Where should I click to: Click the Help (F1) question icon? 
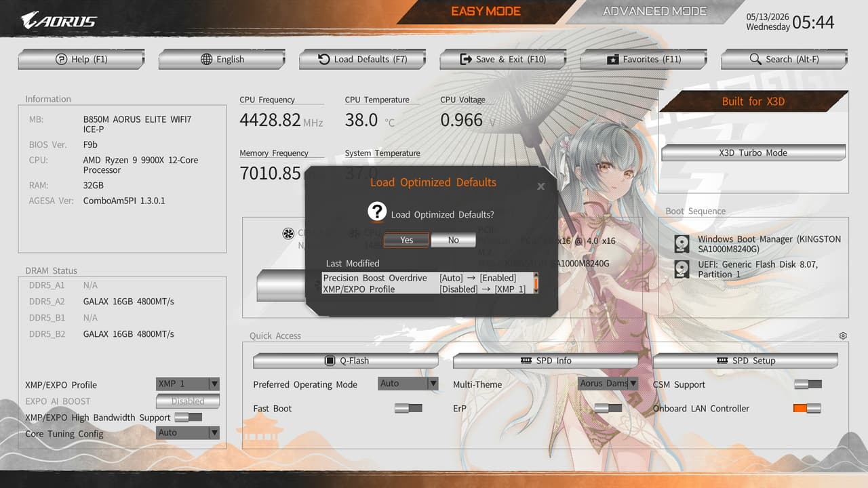pos(61,60)
